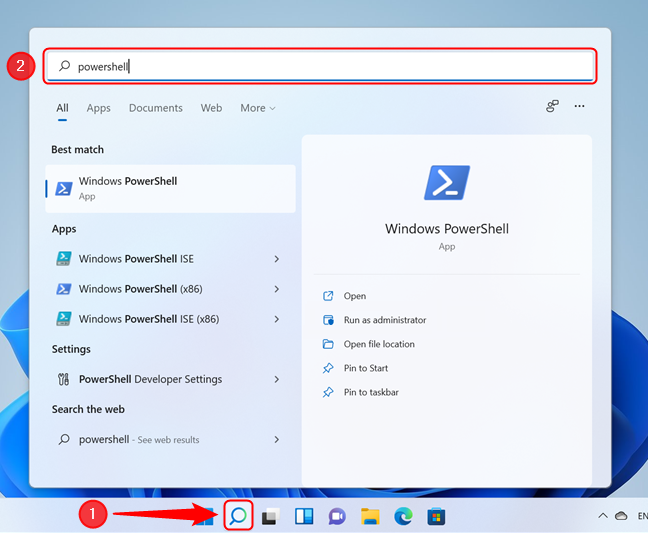This screenshot has width=648, height=533.
Task: Click the Pin to taskbar pin icon
Action: tap(328, 392)
